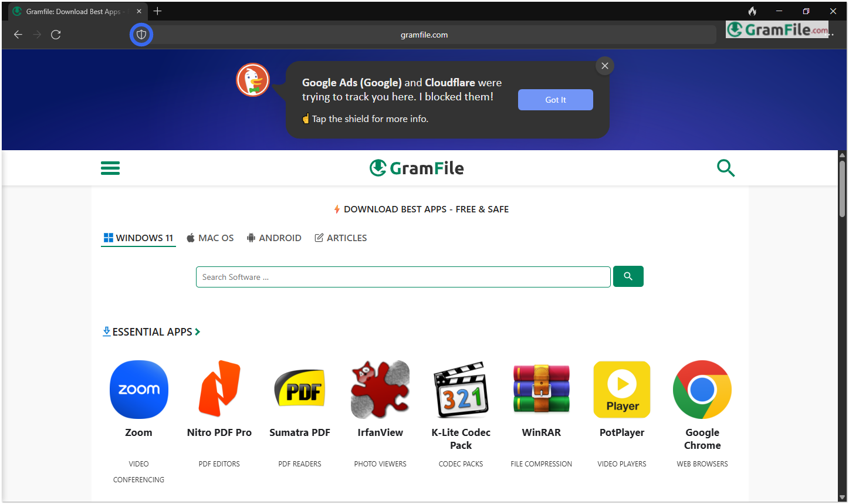Open a new tab with the plus icon

tap(157, 11)
